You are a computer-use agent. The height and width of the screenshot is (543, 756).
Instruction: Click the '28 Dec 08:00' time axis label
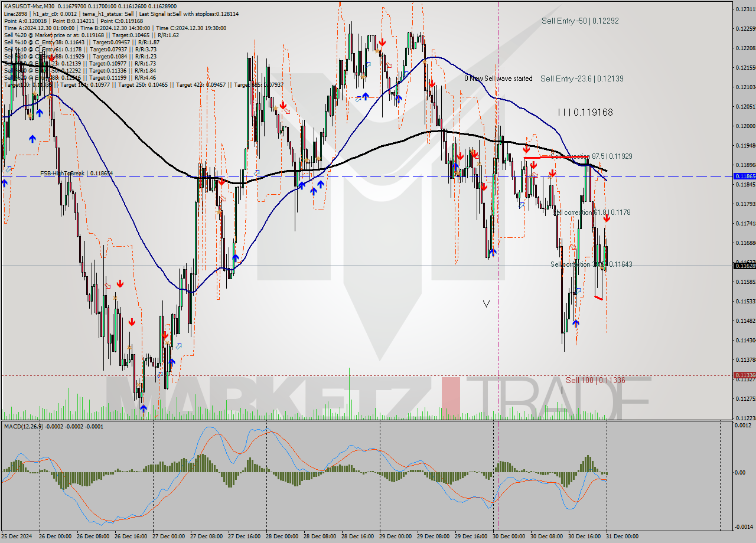(320, 537)
